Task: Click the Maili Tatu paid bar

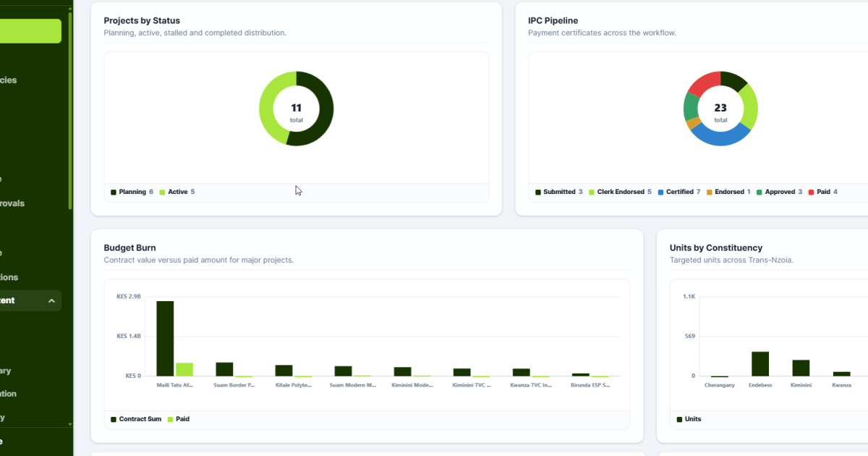Action: click(184, 369)
